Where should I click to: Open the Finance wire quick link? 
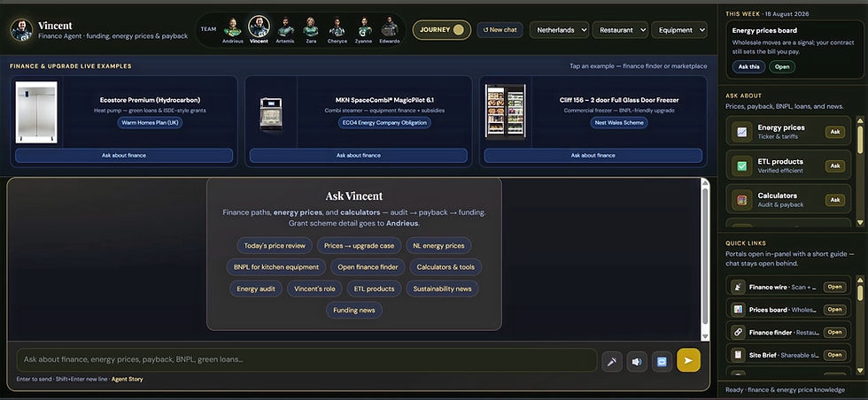point(834,287)
